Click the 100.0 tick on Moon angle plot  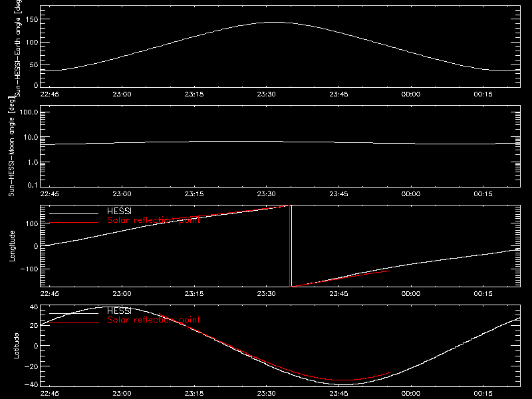pyautogui.click(x=29, y=112)
